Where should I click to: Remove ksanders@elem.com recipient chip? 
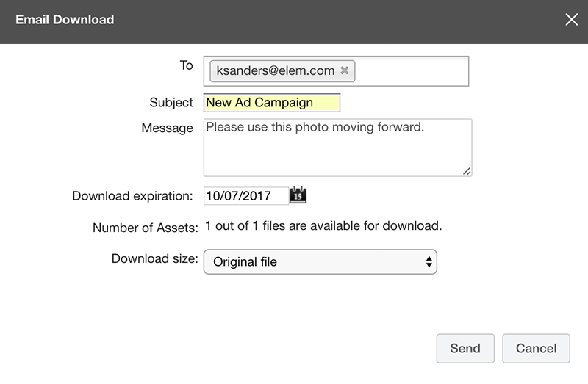coord(344,70)
